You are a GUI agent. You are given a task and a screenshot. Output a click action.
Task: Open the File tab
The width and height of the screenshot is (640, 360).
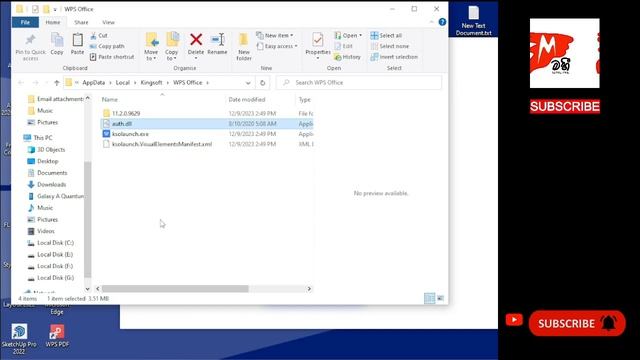point(25,22)
